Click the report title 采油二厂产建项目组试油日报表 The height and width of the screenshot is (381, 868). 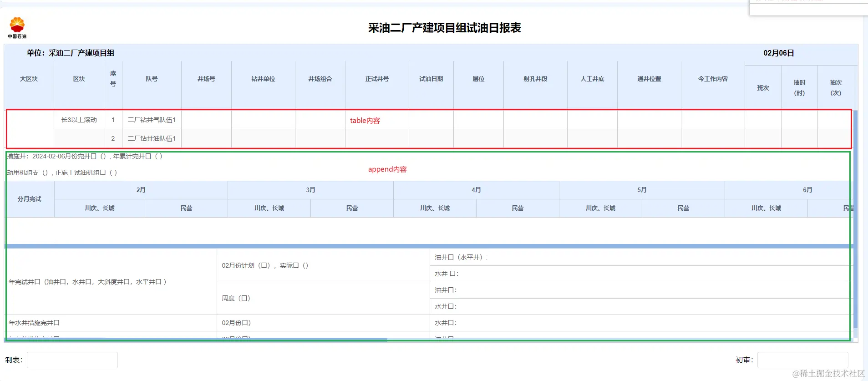tap(444, 28)
